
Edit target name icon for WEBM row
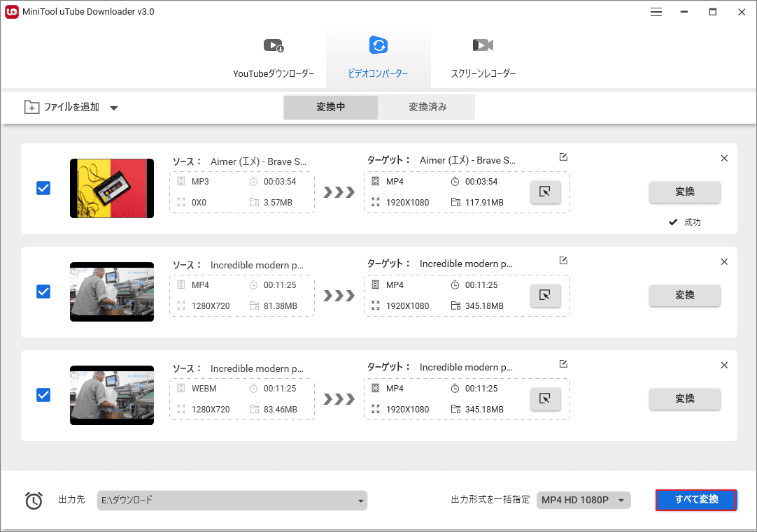pyautogui.click(x=563, y=364)
